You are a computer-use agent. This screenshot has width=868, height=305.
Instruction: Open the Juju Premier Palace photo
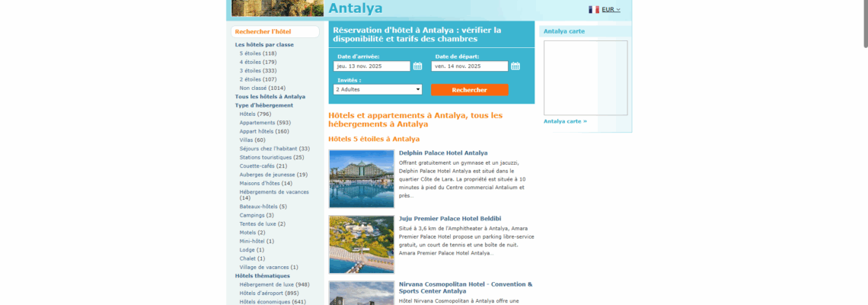(362, 244)
